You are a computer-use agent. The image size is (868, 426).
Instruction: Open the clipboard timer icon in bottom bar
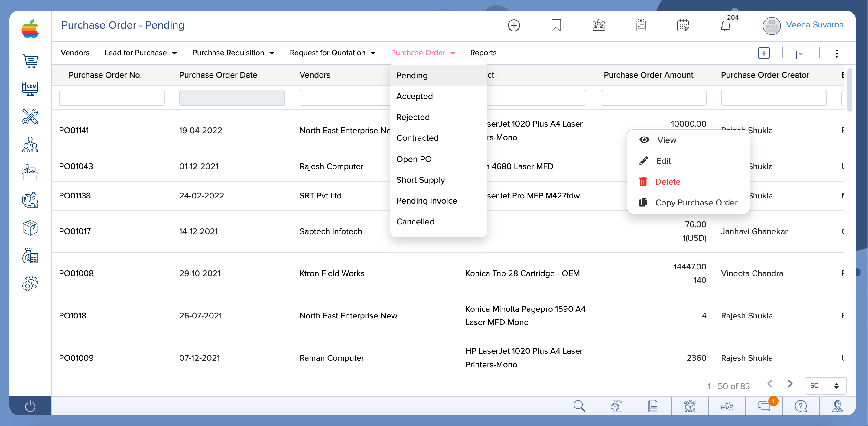[616, 406]
